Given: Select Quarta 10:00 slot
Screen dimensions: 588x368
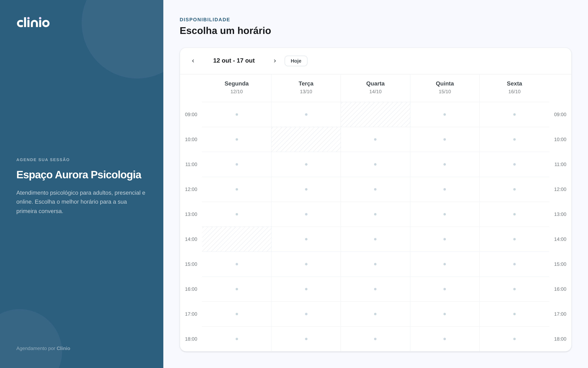Looking at the screenshot, I should (x=375, y=139).
